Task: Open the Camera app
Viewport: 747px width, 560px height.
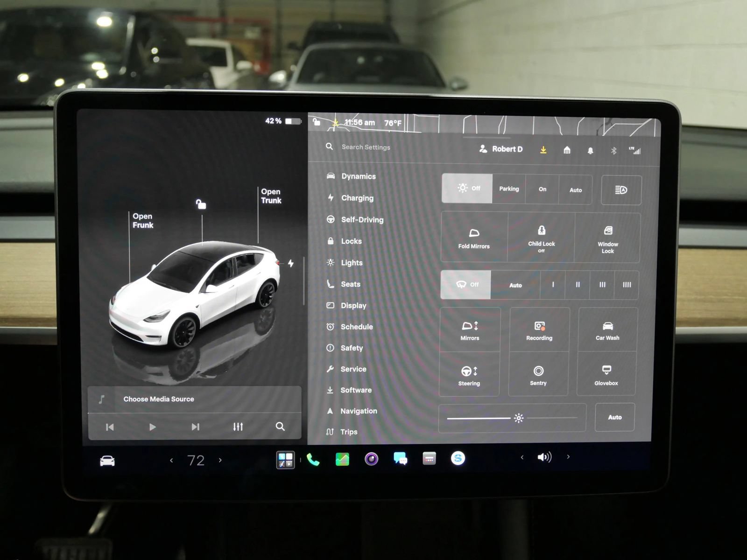Action: coord(371,459)
